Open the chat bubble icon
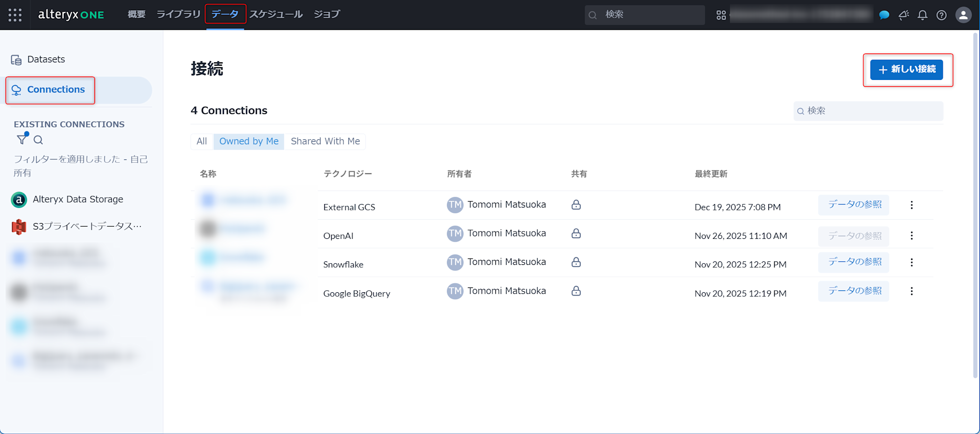 tap(884, 15)
